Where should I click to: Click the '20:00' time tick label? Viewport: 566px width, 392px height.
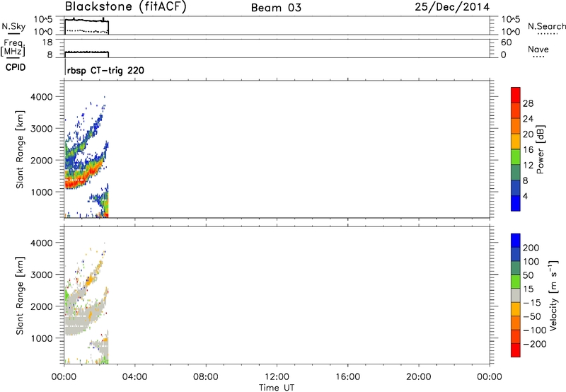(x=418, y=377)
